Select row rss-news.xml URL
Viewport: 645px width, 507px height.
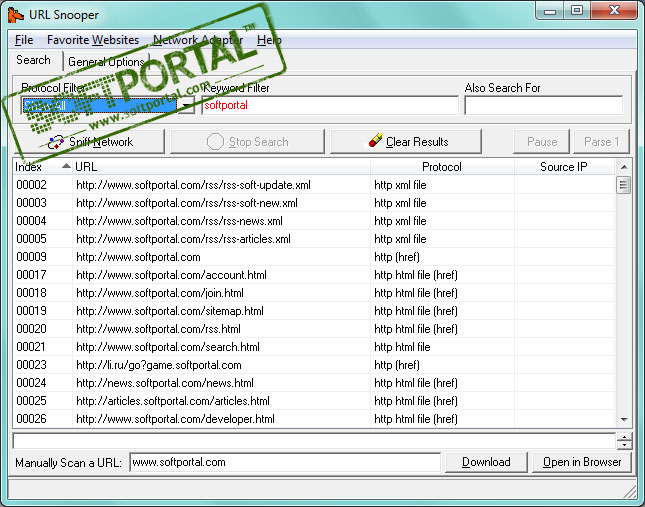179,221
